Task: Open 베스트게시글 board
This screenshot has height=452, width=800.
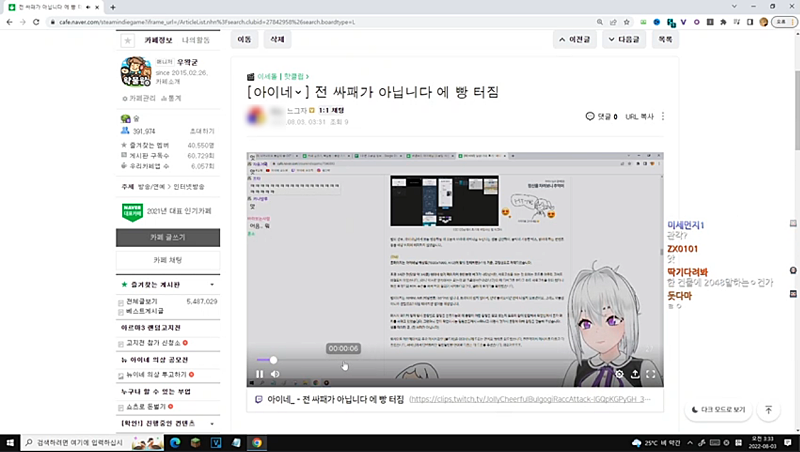Action: [x=145, y=311]
